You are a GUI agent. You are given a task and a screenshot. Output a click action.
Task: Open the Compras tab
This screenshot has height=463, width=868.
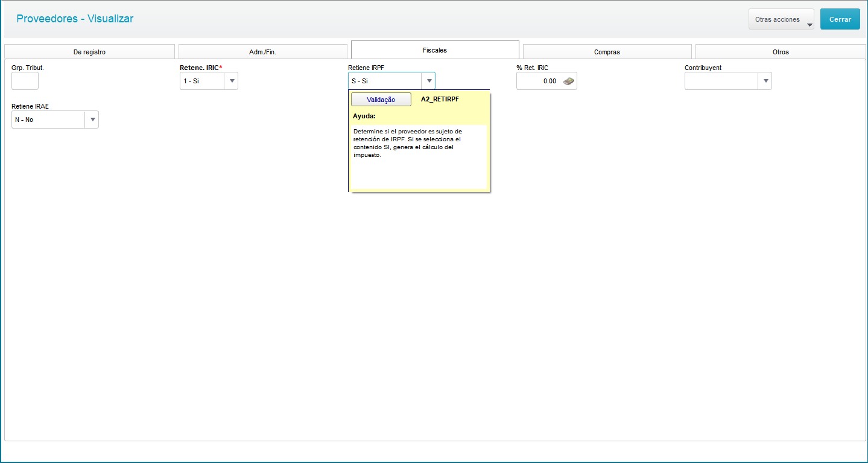[607, 52]
